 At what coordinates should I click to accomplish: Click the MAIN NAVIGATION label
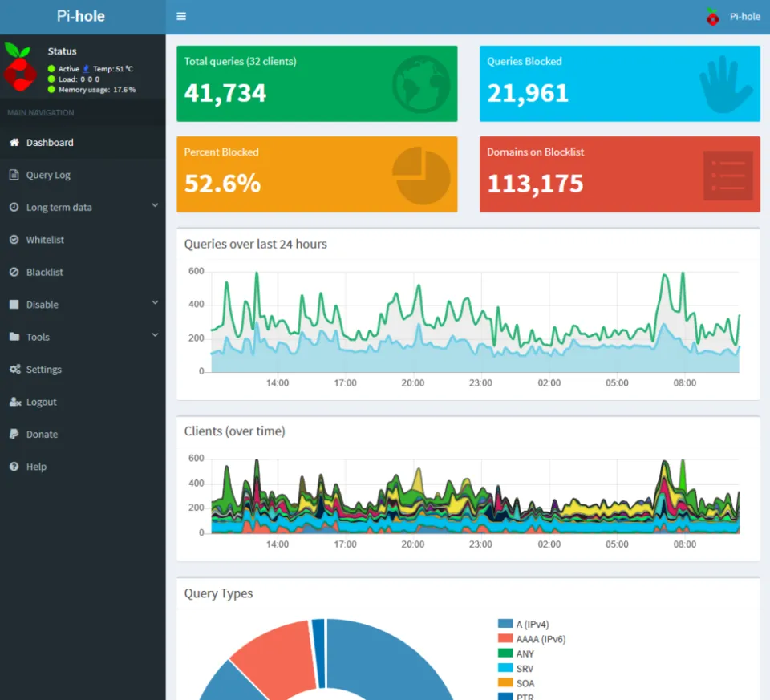click(x=41, y=113)
